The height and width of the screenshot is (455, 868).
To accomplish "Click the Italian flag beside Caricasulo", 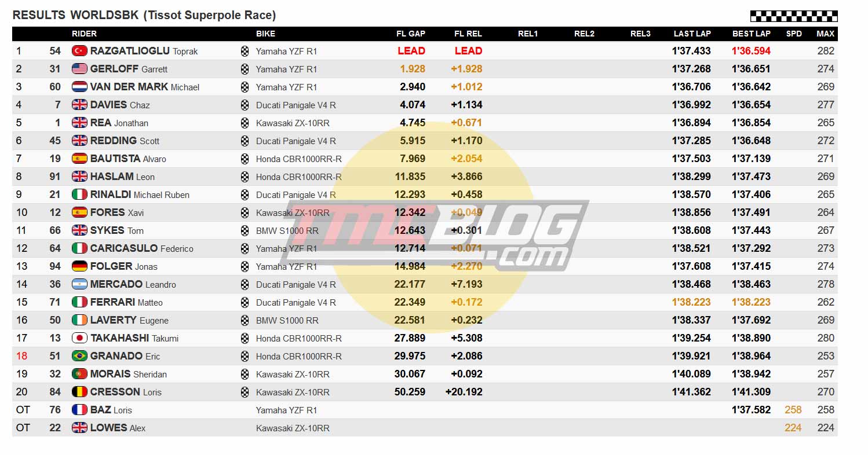I will pos(79,248).
